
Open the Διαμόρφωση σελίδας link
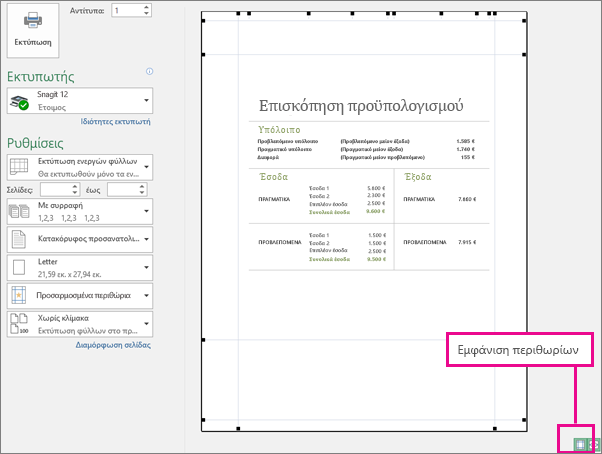tap(113, 345)
